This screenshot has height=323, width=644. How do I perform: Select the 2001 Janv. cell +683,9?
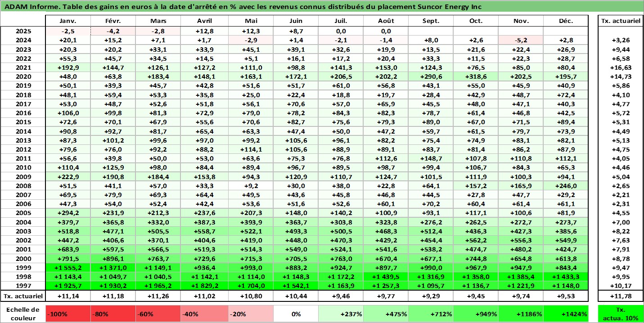68,249
